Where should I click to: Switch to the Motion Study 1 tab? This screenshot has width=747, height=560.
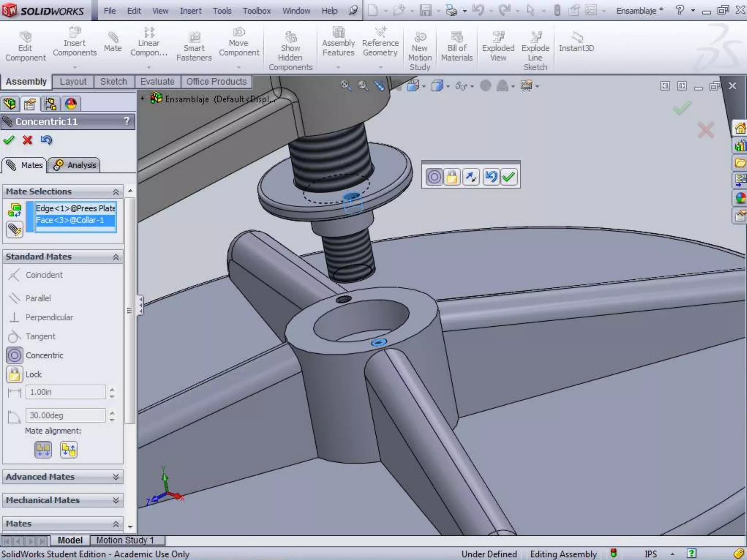125,540
